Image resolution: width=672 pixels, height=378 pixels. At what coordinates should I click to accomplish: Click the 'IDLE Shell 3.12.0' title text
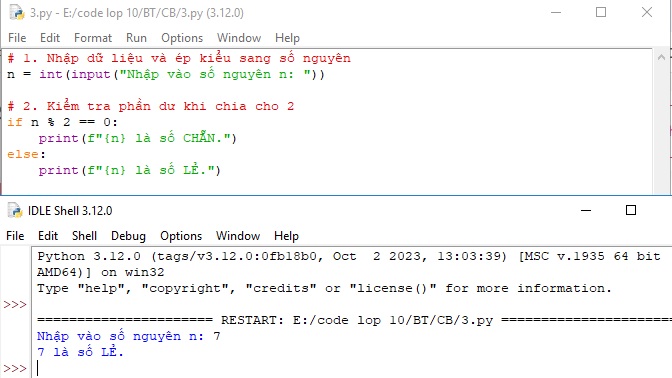coord(70,211)
